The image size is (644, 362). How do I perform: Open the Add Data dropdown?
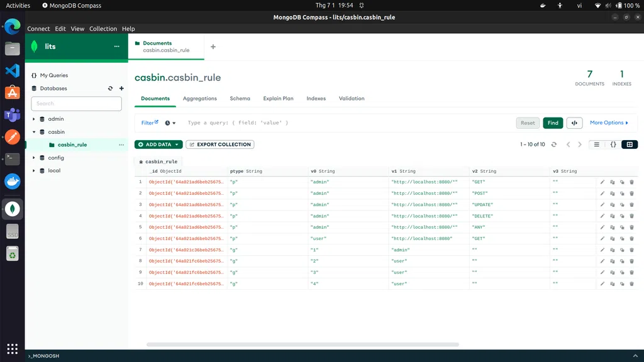point(158,145)
